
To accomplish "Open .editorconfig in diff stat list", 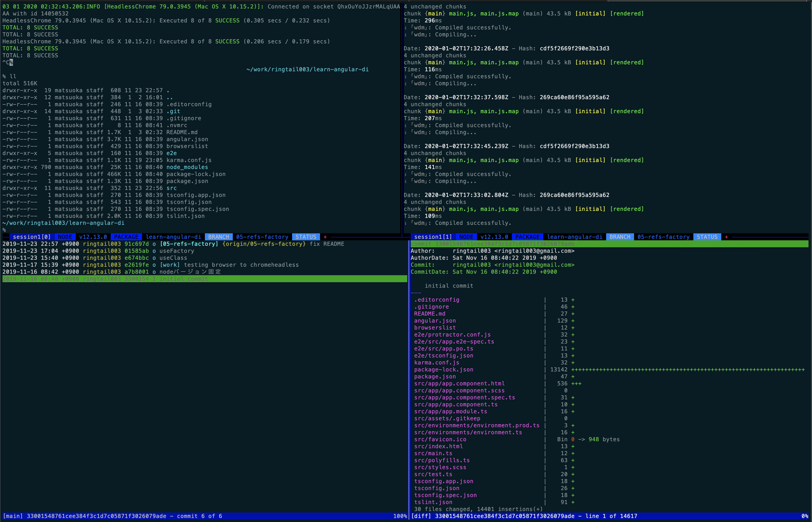I will coord(436,300).
